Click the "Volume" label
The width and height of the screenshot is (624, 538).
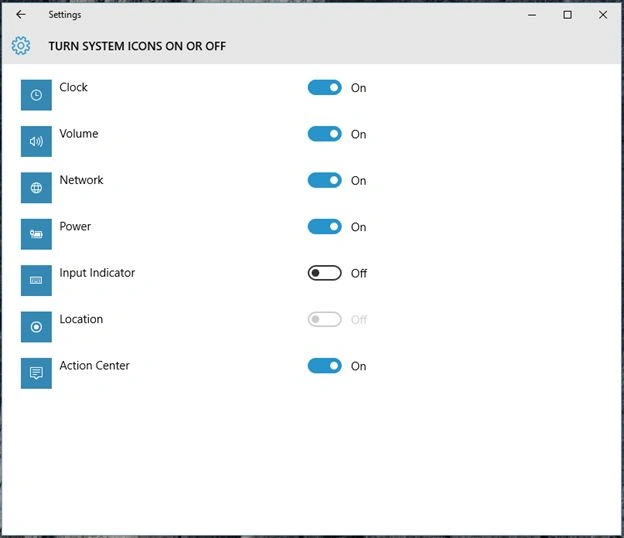(79, 134)
